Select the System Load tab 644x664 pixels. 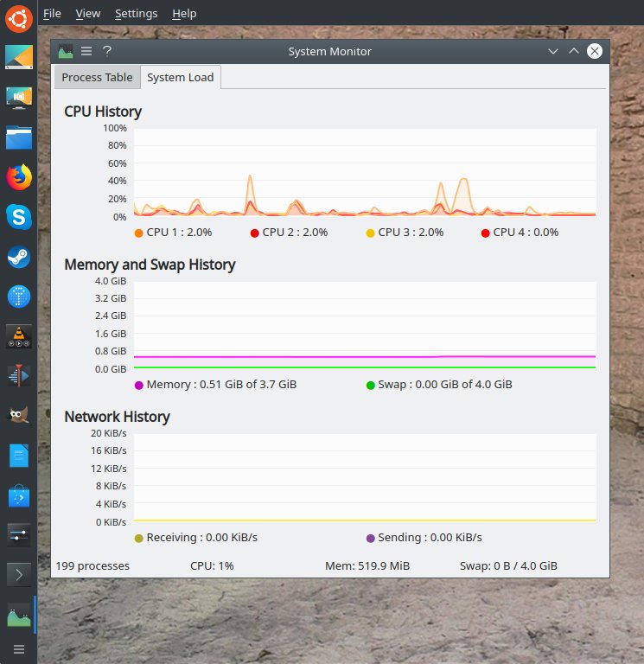[x=181, y=78]
